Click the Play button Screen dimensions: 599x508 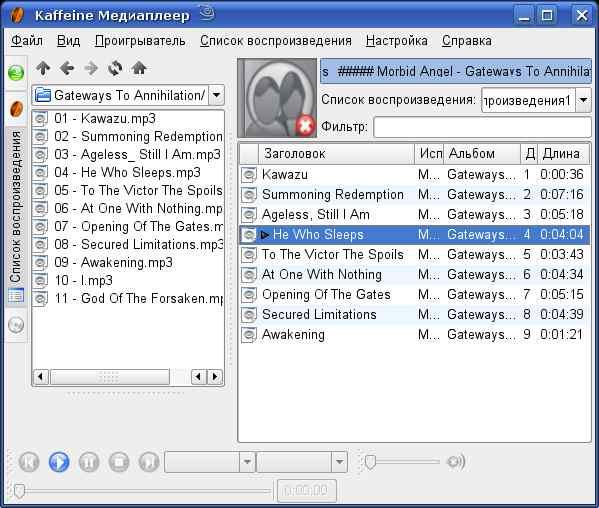click(x=59, y=462)
